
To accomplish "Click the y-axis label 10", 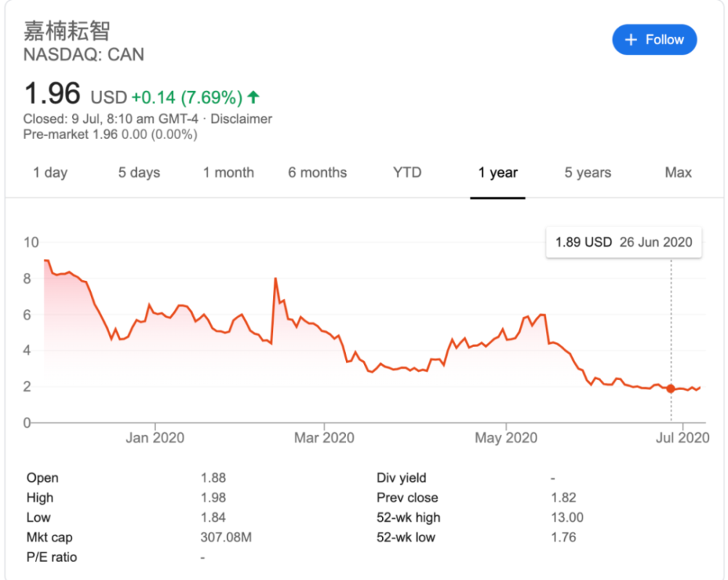I will [x=31, y=242].
